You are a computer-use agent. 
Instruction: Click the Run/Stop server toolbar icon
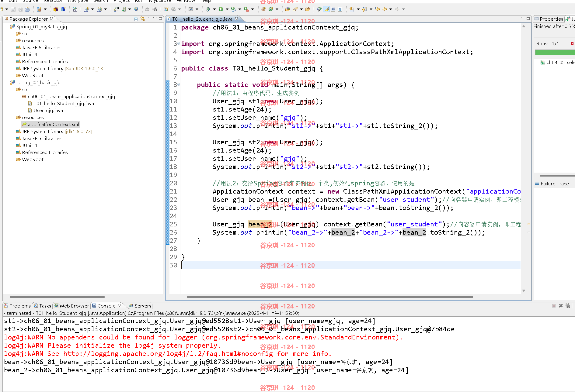tap(124, 9)
